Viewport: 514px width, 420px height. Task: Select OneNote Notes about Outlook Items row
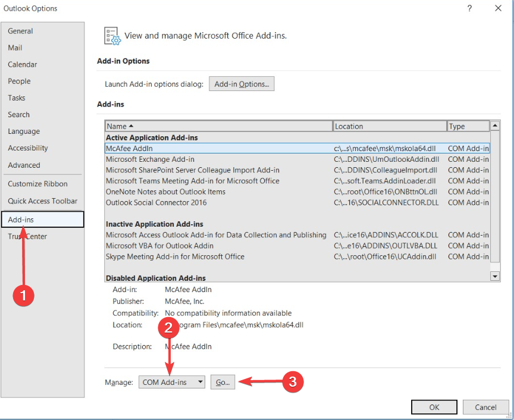297,192
